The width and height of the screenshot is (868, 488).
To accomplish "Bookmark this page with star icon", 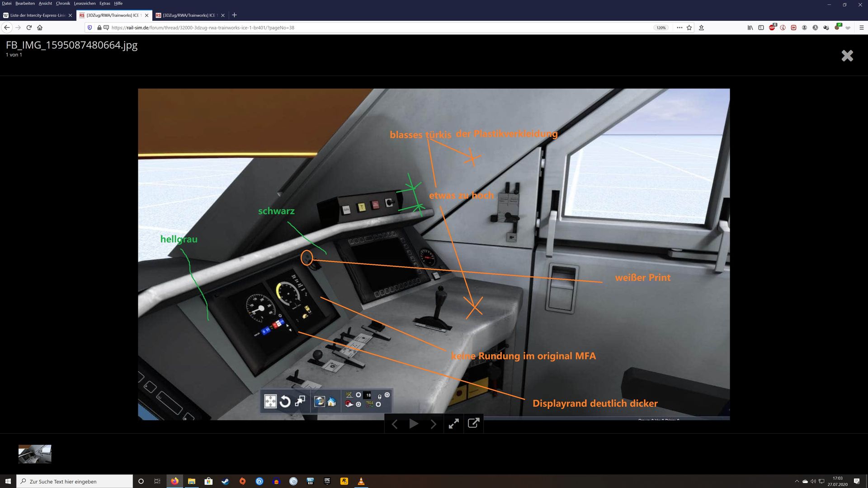I will 689,28.
